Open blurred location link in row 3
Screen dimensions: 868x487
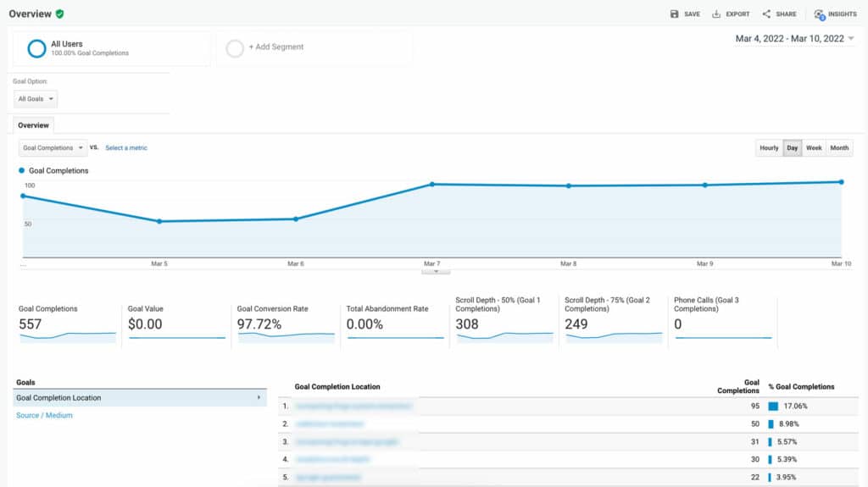(x=347, y=441)
